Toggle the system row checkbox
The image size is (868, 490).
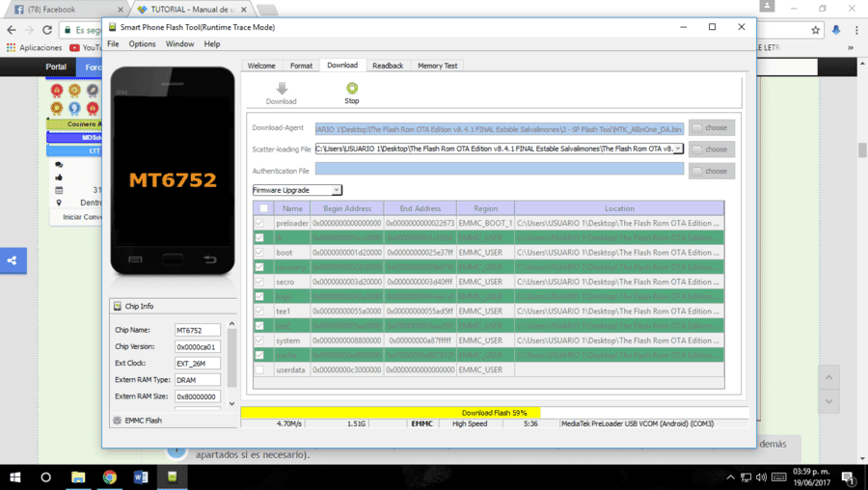tap(259, 340)
